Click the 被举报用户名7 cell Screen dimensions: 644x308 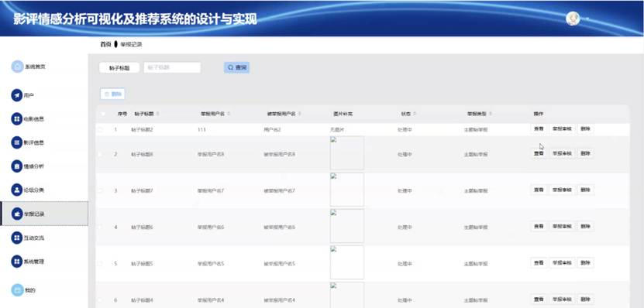[x=279, y=190]
